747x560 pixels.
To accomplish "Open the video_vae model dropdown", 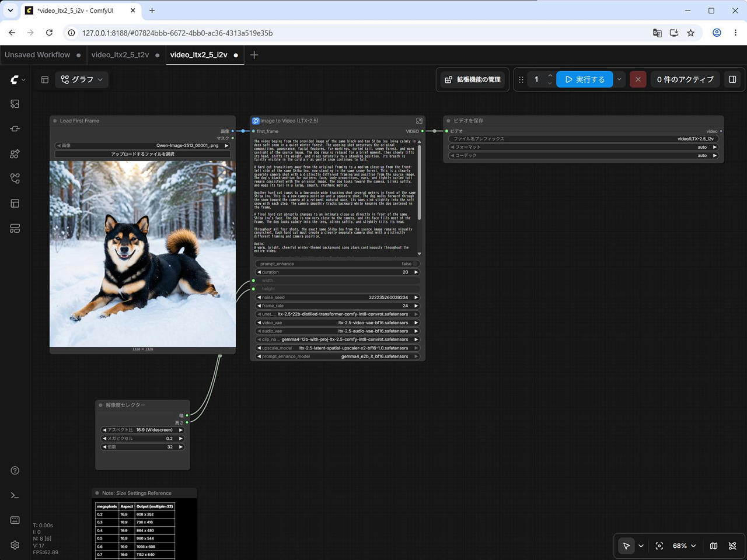I will [337, 323].
